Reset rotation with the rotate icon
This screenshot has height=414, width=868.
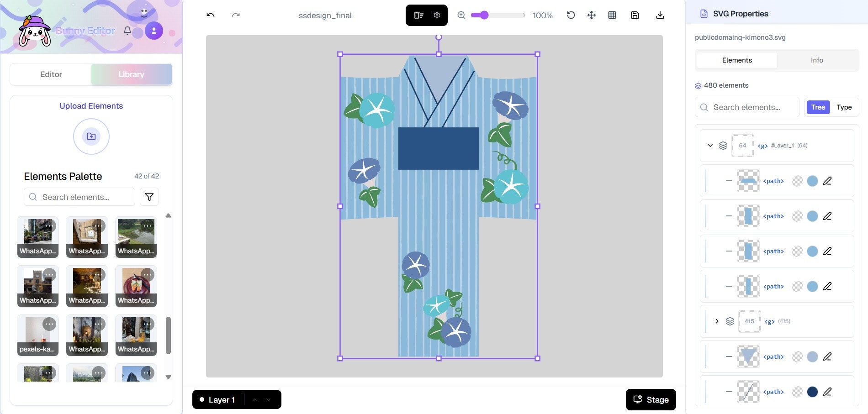pos(570,15)
